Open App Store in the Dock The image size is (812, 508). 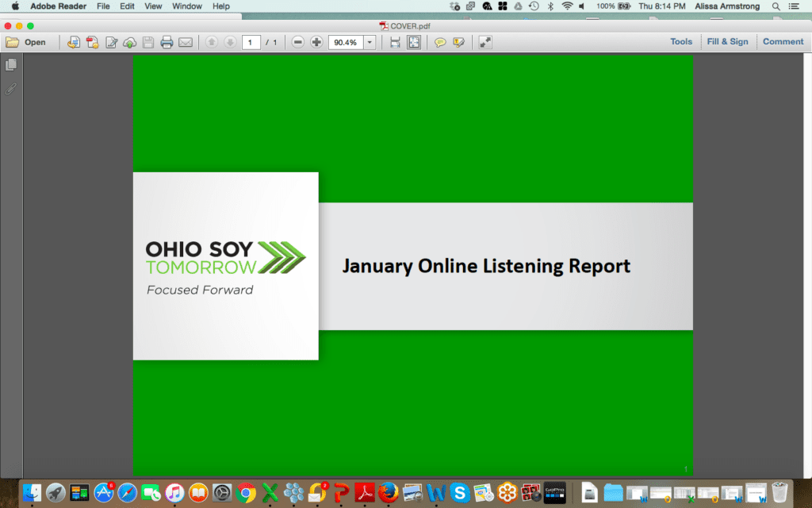coord(104,492)
